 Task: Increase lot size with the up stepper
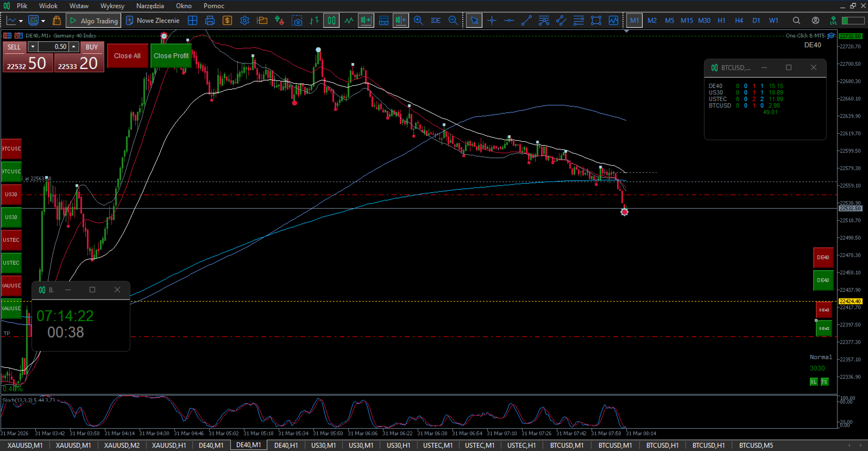[x=73, y=47]
